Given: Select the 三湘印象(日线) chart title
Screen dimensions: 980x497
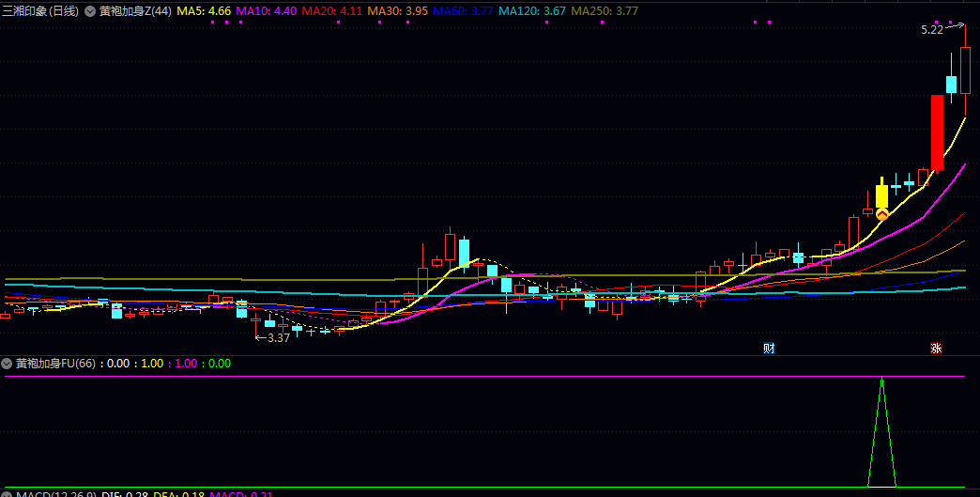Looking at the screenshot, I should pos(40,11).
